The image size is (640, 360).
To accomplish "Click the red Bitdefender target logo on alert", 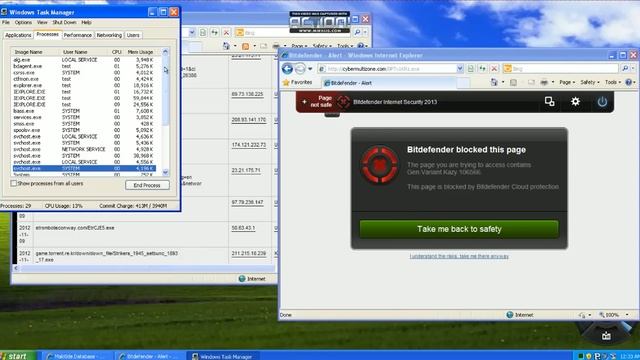I will click(379, 164).
